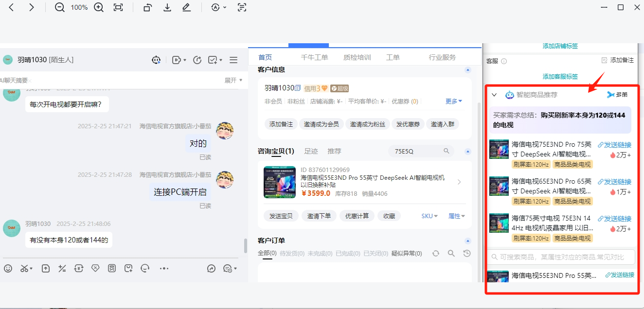Open the video call dropdown in chat header
This screenshot has width=644, height=309.
pos(179,60)
